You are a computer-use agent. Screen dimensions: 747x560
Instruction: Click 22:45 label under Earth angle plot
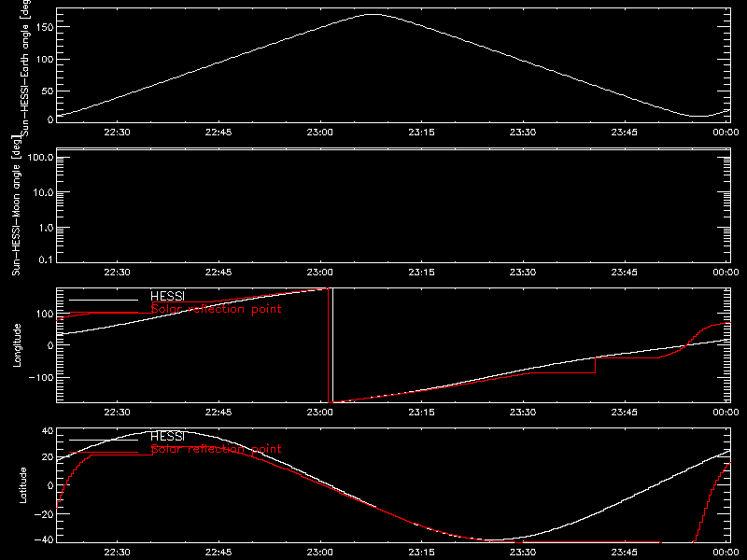click(218, 132)
